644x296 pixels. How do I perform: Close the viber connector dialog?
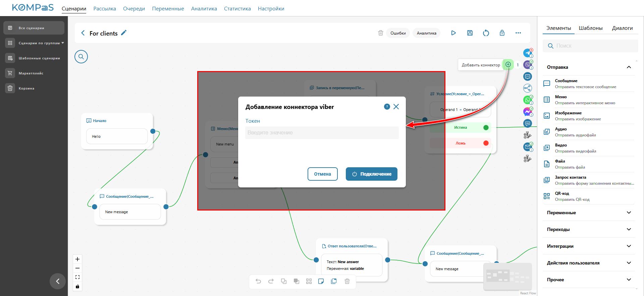tap(396, 107)
